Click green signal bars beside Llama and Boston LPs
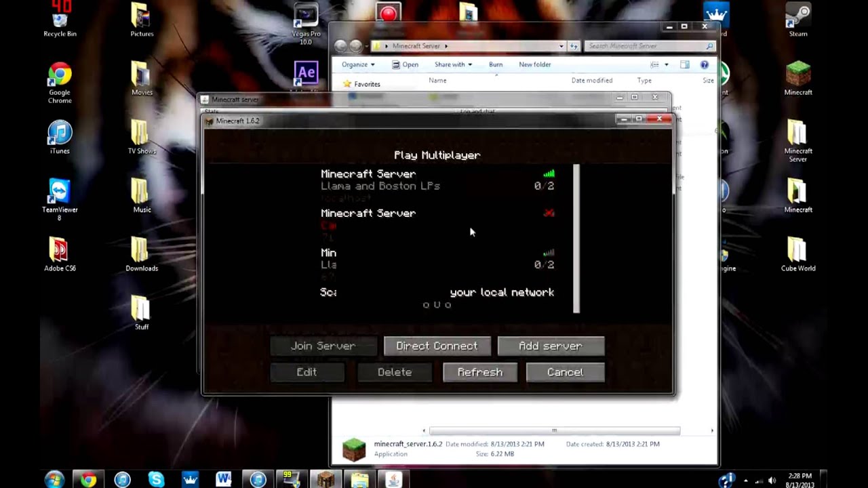The image size is (868, 488). [x=549, y=174]
